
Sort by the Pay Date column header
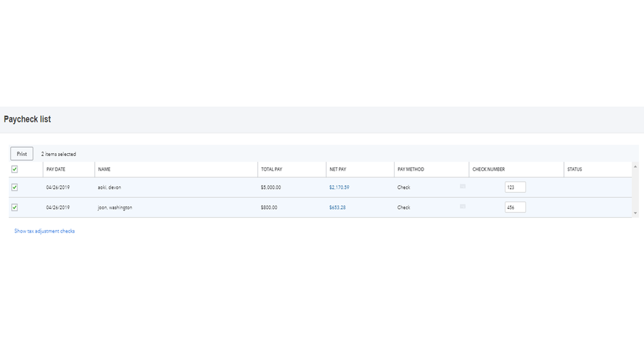click(56, 169)
